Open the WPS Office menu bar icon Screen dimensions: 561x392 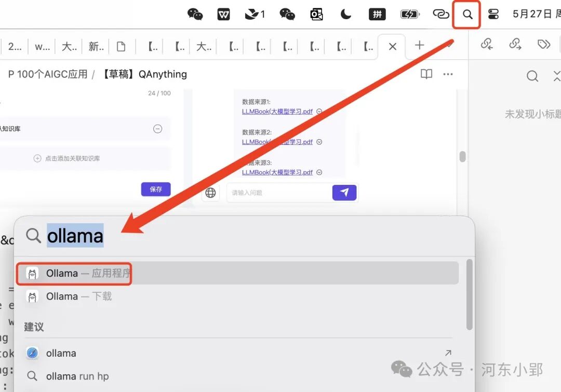[223, 15]
